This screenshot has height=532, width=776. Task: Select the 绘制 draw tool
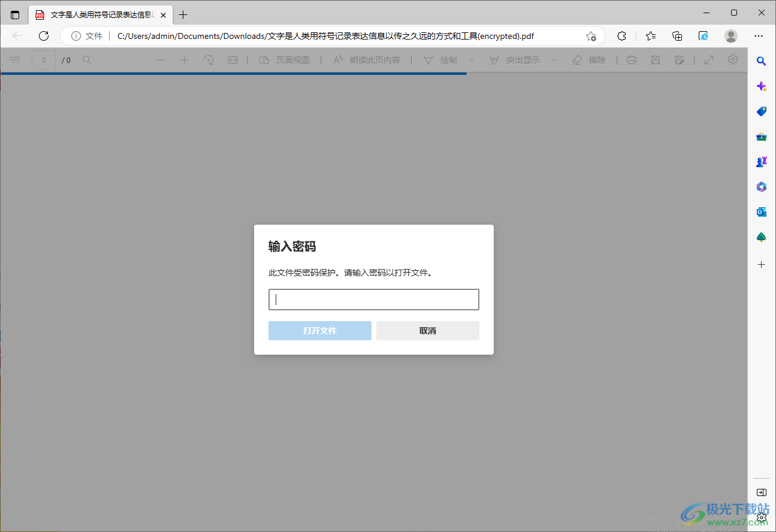[x=440, y=60]
